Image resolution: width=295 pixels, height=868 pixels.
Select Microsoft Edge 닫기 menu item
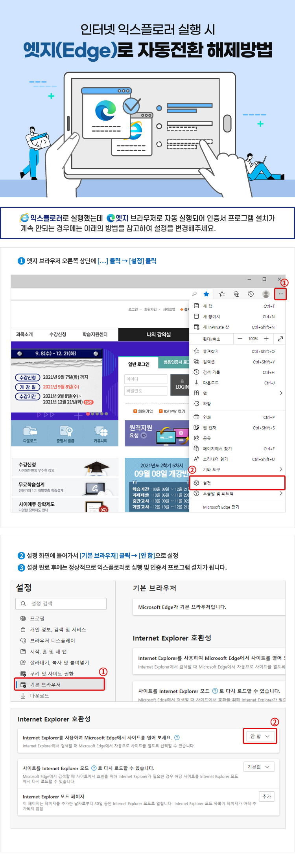(237, 507)
